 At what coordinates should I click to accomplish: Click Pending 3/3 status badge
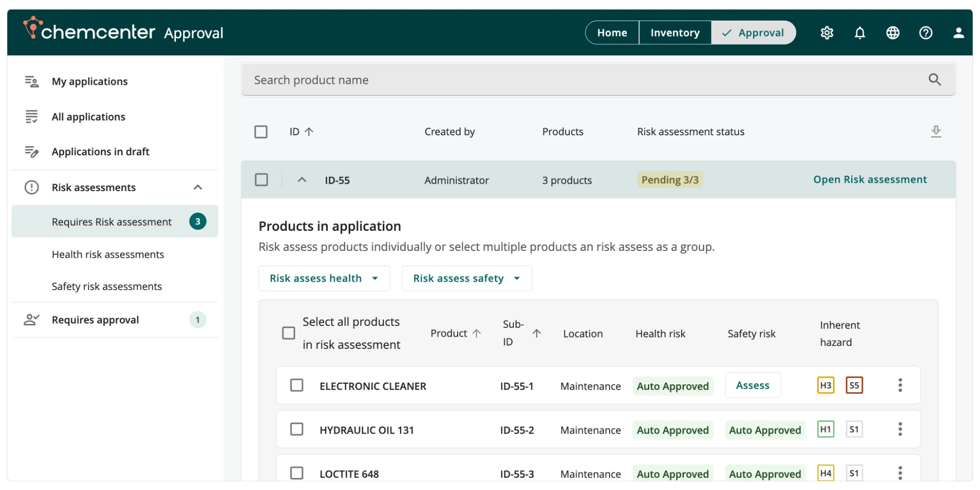tap(670, 180)
